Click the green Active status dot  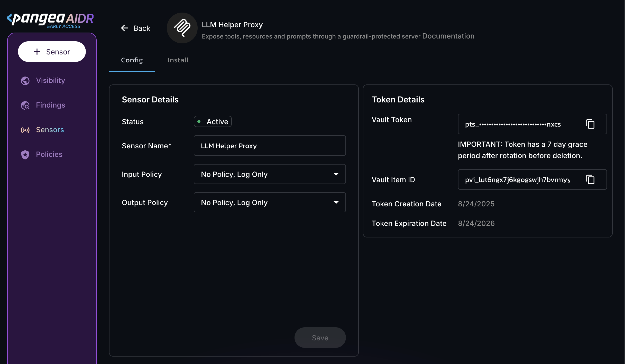(199, 121)
